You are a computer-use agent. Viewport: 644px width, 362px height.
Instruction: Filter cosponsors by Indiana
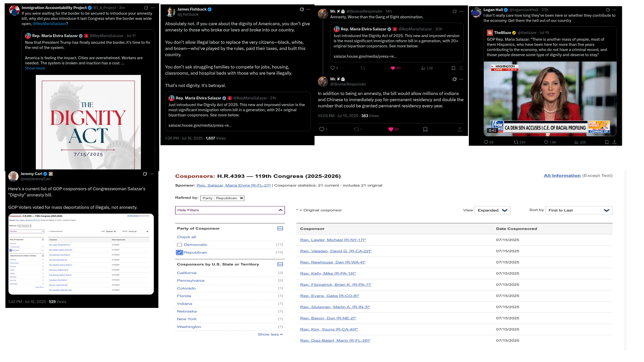(184, 304)
